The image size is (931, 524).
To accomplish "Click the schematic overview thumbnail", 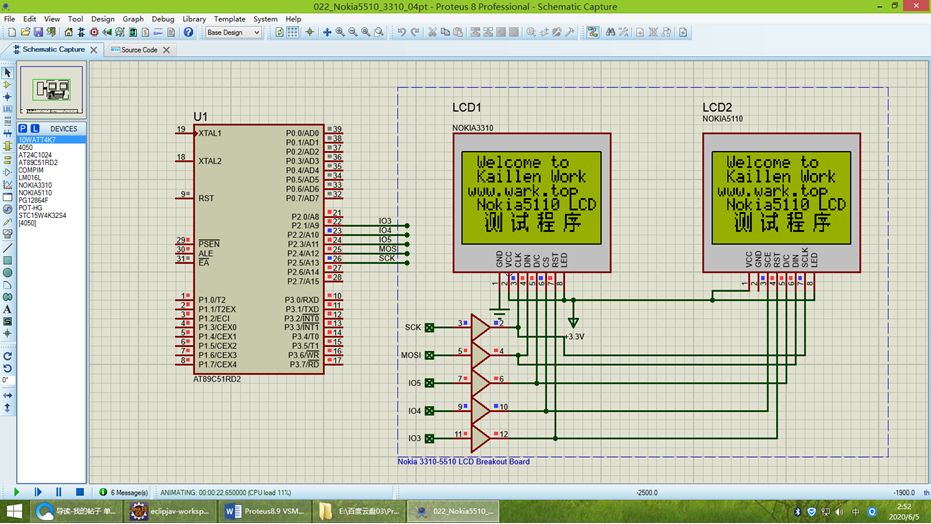I will [52, 90].
